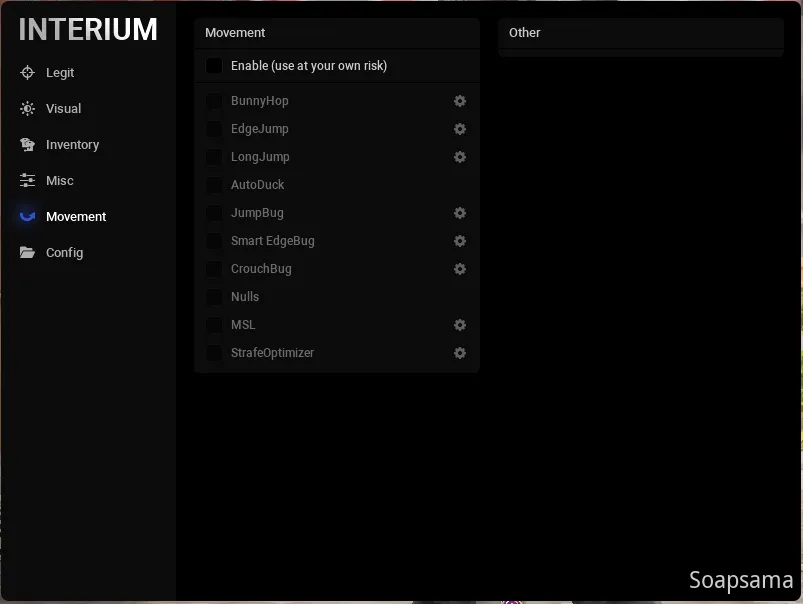Screen dimensions: 803x604
Task: Open EdgeJump settings gear
Action: tap(460, 129)
